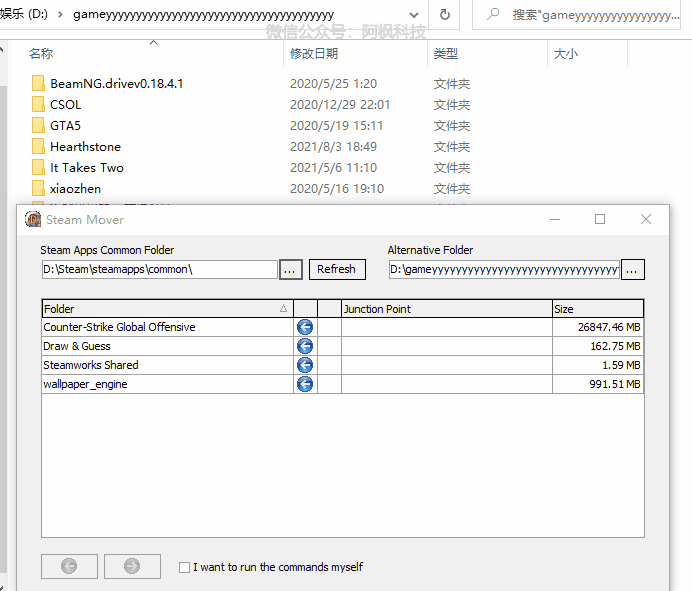Click the GTA5 folder name
692x591 pixels.
tap(65, 126)
